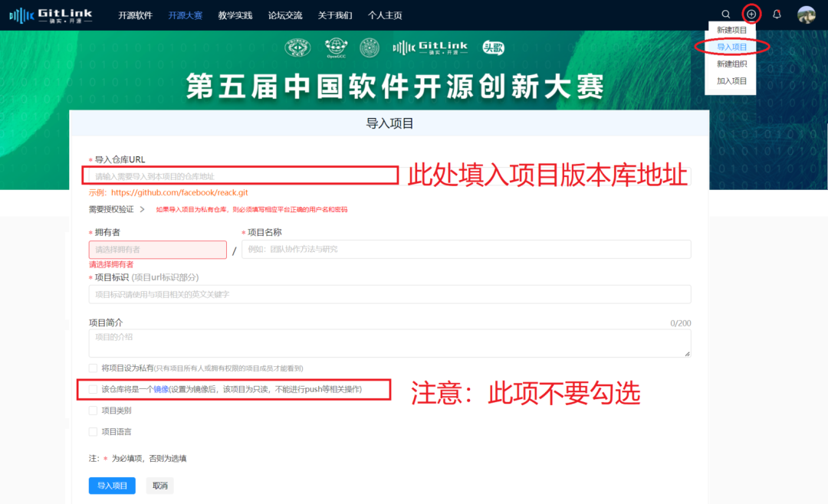The image size is (828, 504).
Task: Expand the 项目语言 section
Action: pos(92,431)
